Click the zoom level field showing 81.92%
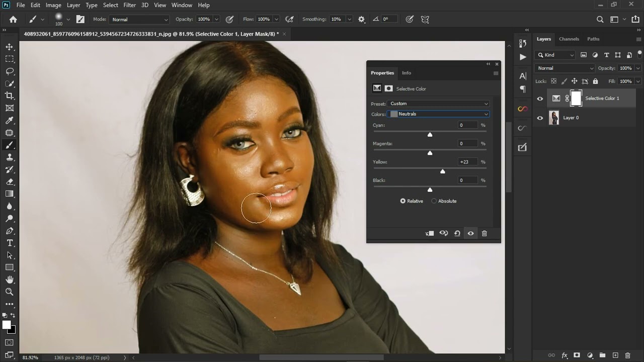The height and width of the screenshot is (362, 644). click(x=31, y=357)
